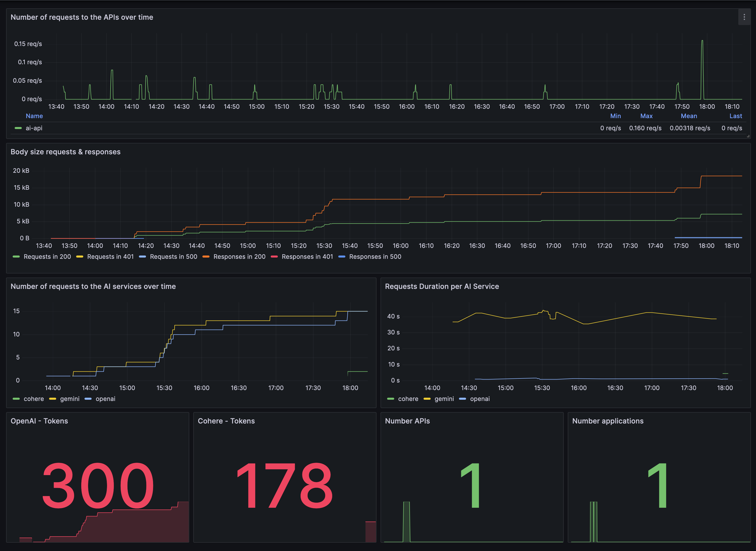The image size is (756, 551).
Task: Click the red marker for Responses in 401
Action: click(x=274, y=257)
